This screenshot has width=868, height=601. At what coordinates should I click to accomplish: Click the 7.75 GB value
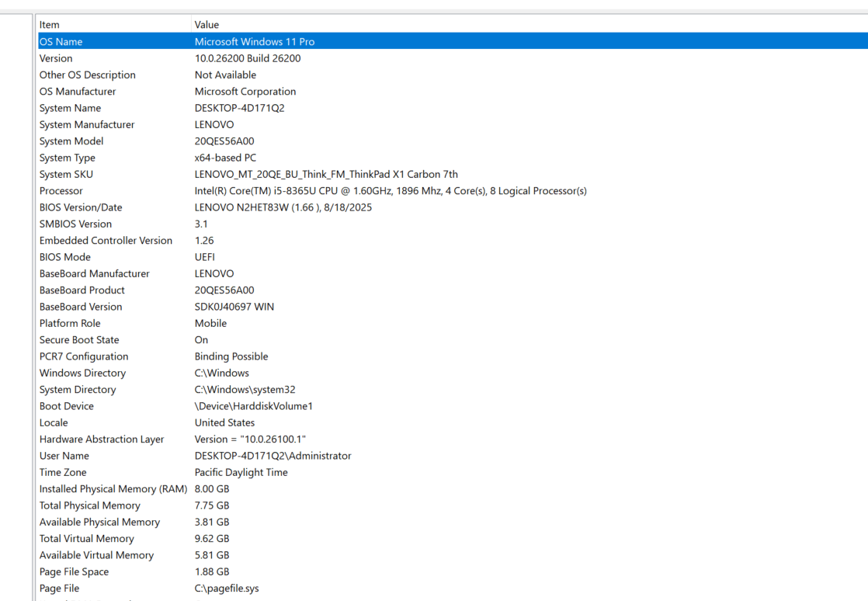click(x=211, y=506)
